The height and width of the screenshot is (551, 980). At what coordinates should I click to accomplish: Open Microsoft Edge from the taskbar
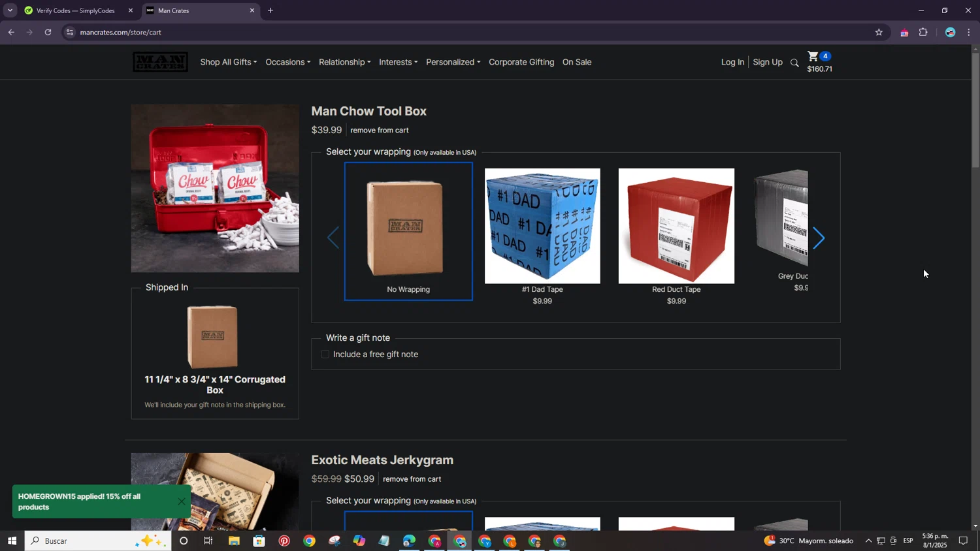[409, 541]
